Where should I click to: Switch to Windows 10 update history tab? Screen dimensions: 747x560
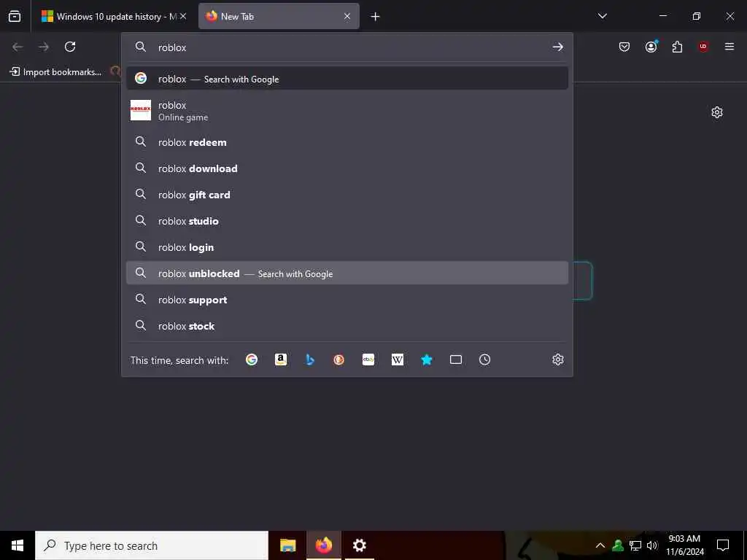(113, 16)
